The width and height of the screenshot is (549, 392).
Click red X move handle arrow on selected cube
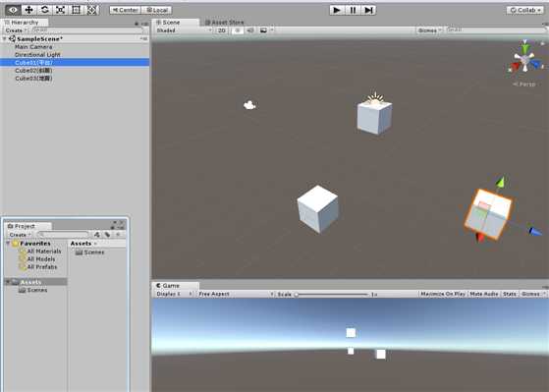(480, 238)
